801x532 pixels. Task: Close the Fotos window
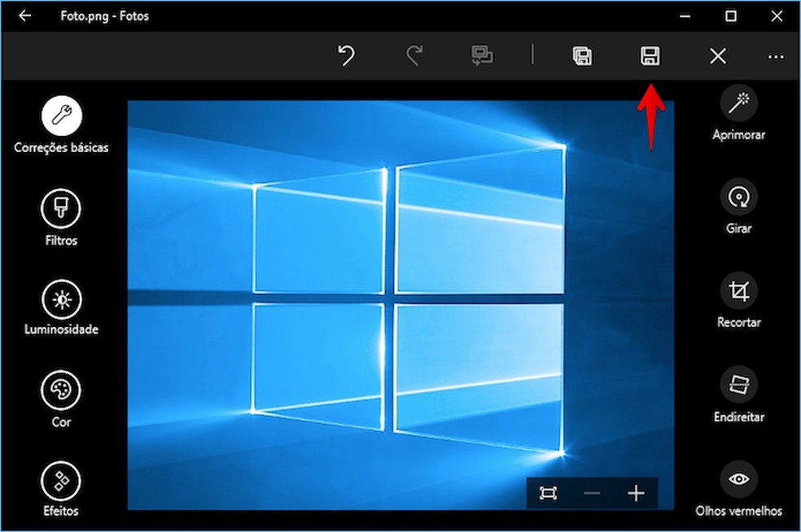777,15
